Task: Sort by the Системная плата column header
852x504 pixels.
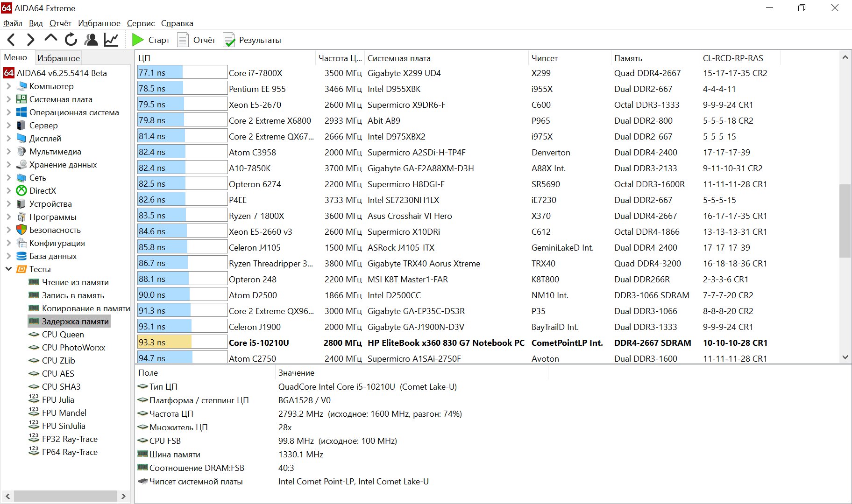Action: coord(446,58)
